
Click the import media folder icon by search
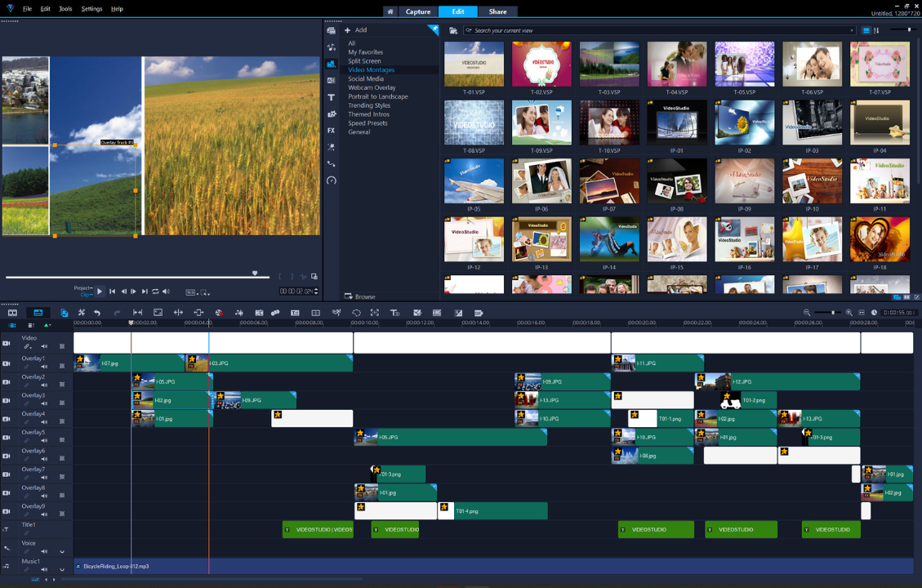(x=453, y=30)
